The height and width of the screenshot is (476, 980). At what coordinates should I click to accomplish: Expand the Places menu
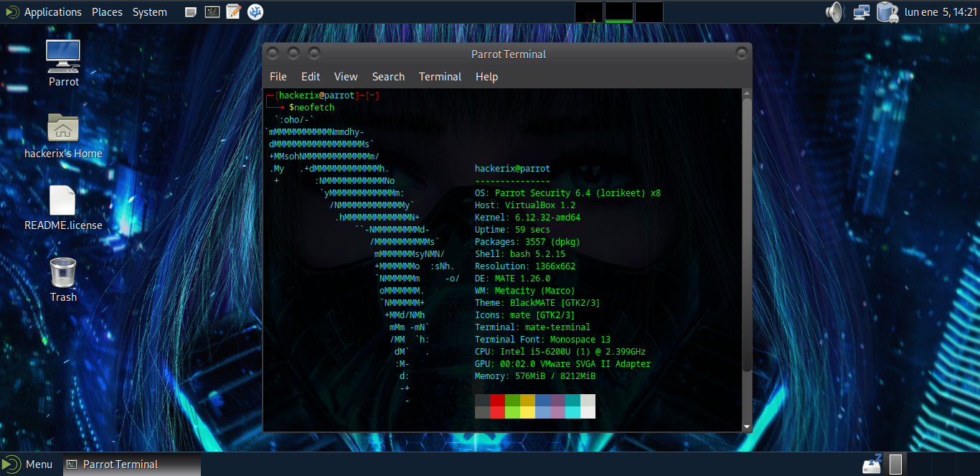point(107,12)
